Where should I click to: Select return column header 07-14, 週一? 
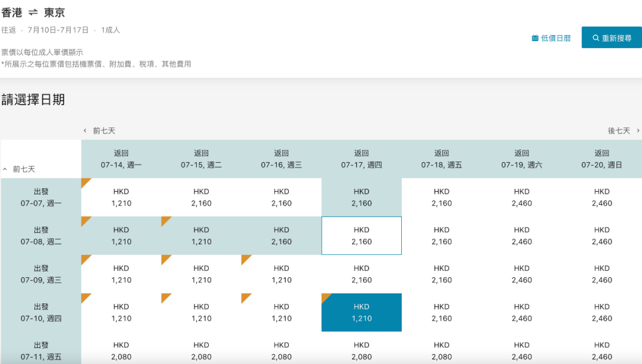121,159
